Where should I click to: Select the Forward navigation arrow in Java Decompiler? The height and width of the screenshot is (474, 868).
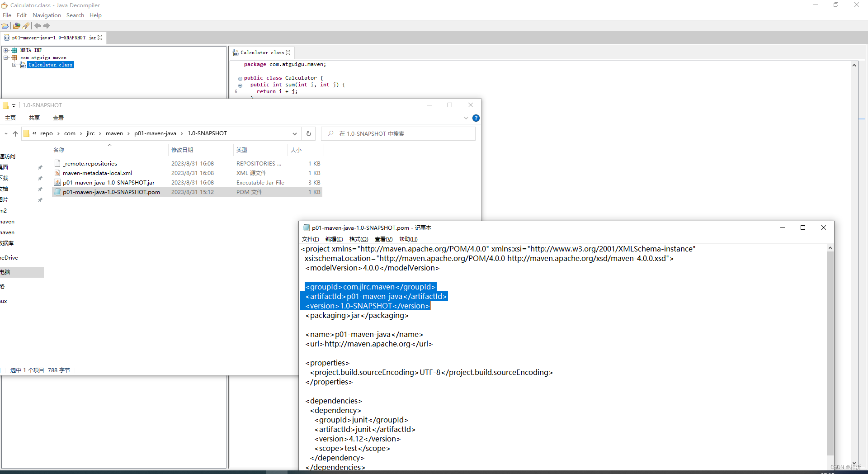pyautogui.click(x=47, y=26)
